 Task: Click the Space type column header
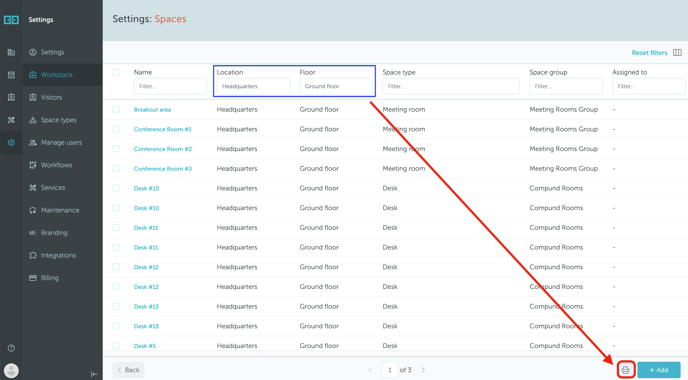(399, 72)
